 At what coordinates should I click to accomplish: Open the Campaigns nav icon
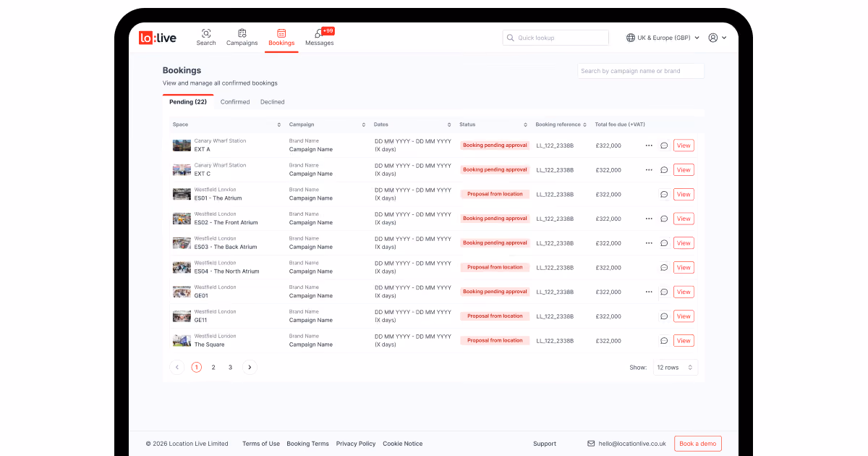[x=242, y=33]
